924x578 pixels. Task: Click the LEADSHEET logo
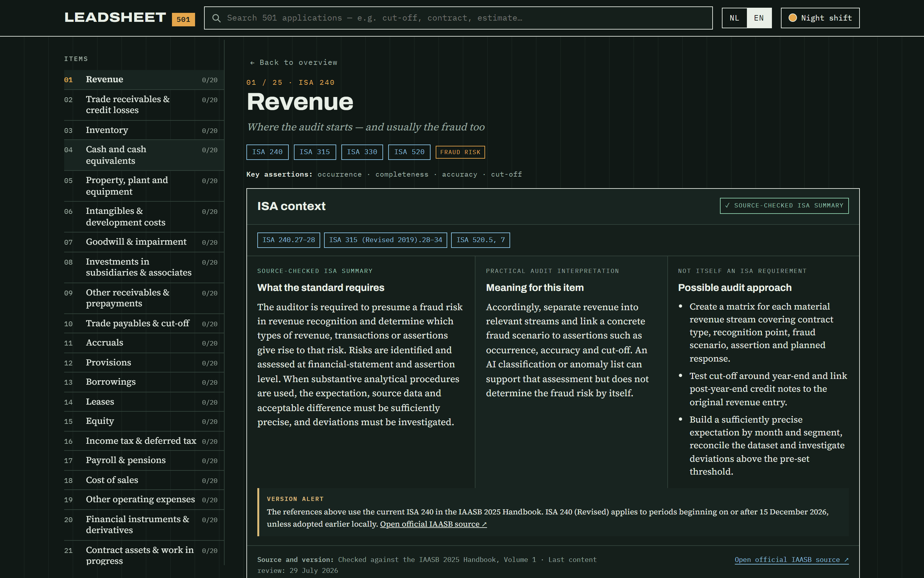coord(115,18)
